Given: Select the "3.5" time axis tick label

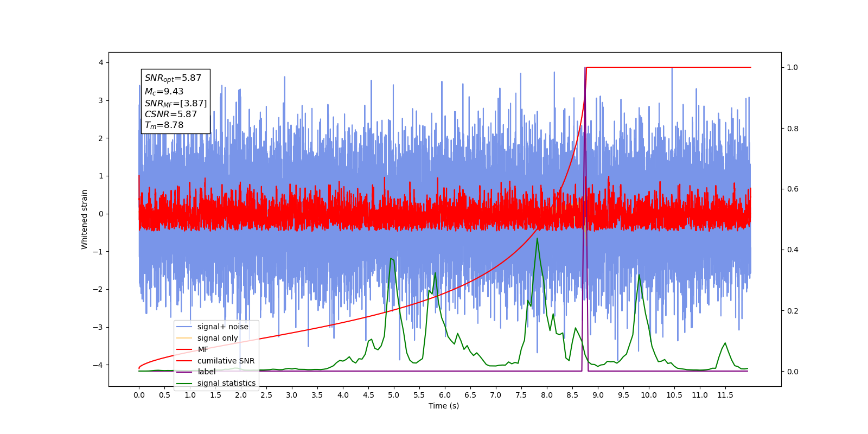Looking at the screenshot, I should click(x=317, y=395).
